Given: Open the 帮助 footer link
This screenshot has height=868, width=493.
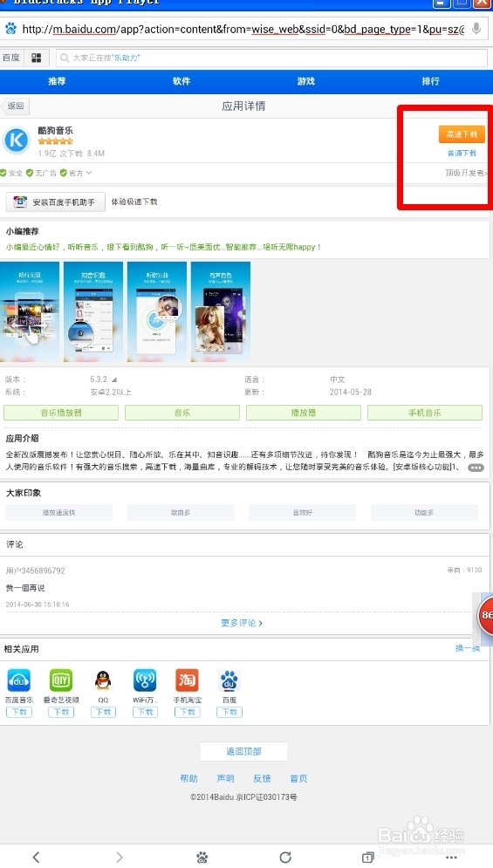Looking at the screenshot, I should 188,778.
